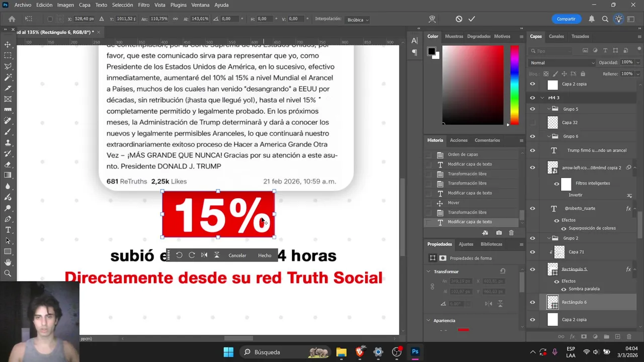Image resolution: width=644 pixels, height=362 pixels.
Task: Select the Rectangular Marquee tool
Action: pyautogui.click(x=8, y=55)
